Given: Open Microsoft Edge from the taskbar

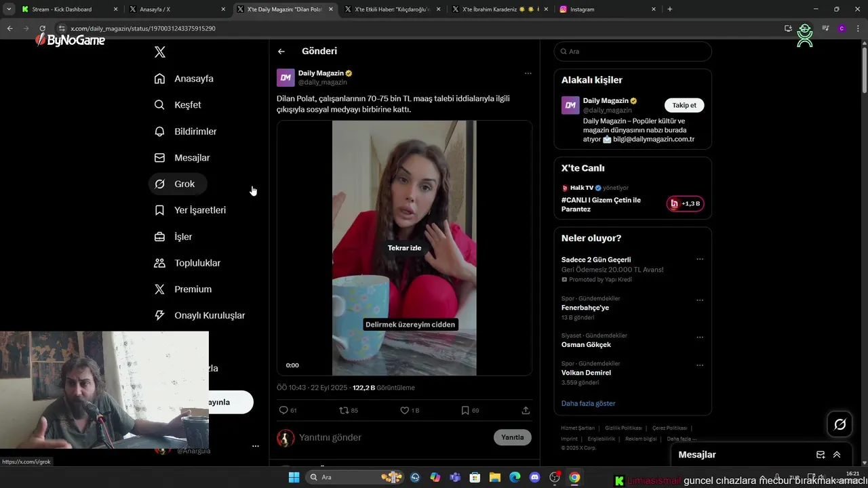Looking at the screenshot, I should coord(515,477).
